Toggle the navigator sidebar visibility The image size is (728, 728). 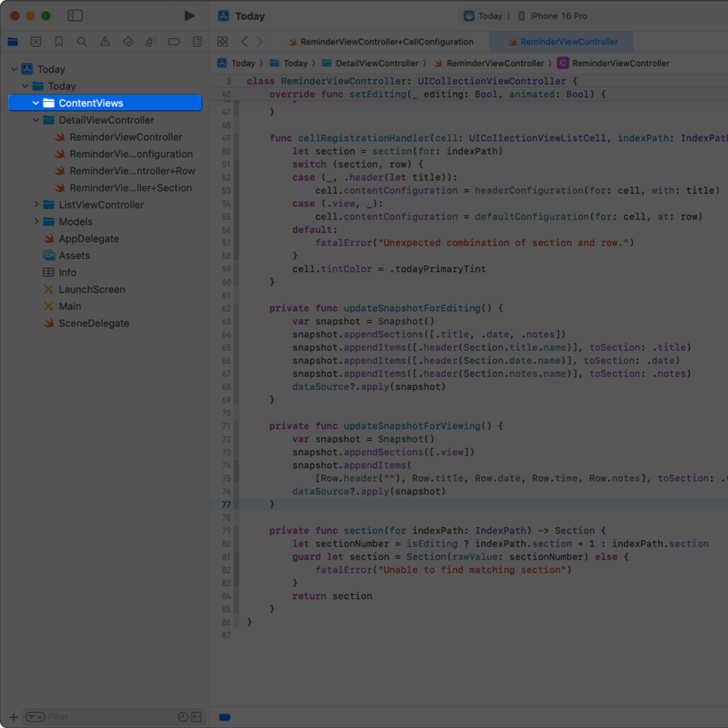pyautogui.click(x=75, y=15)
